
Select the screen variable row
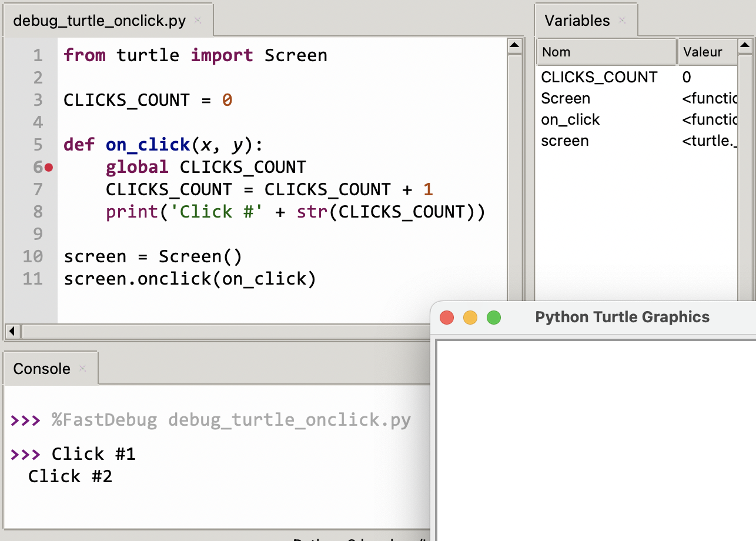click(565, 141)
